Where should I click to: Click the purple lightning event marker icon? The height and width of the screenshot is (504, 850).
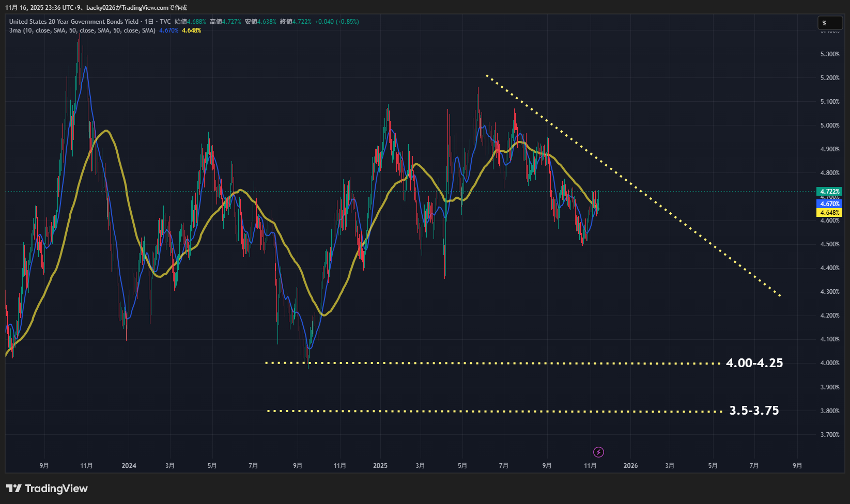point(598,452)
